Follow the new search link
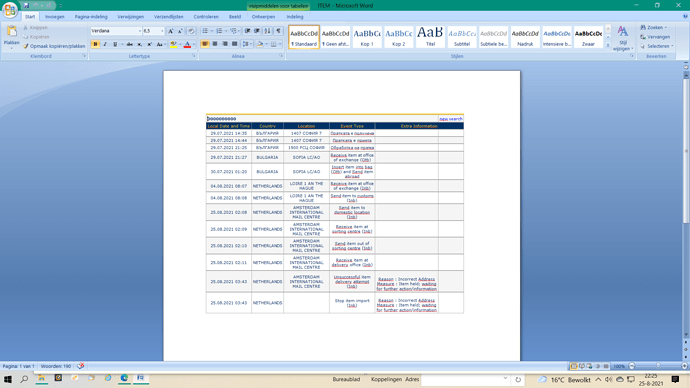The height and width of the screenshot is (388, 690). point(451,119)
